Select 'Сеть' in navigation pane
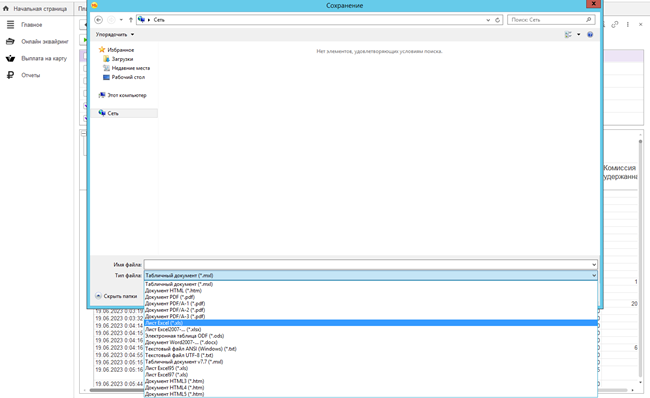Screen dimensions: 650x398 [113, 113]
